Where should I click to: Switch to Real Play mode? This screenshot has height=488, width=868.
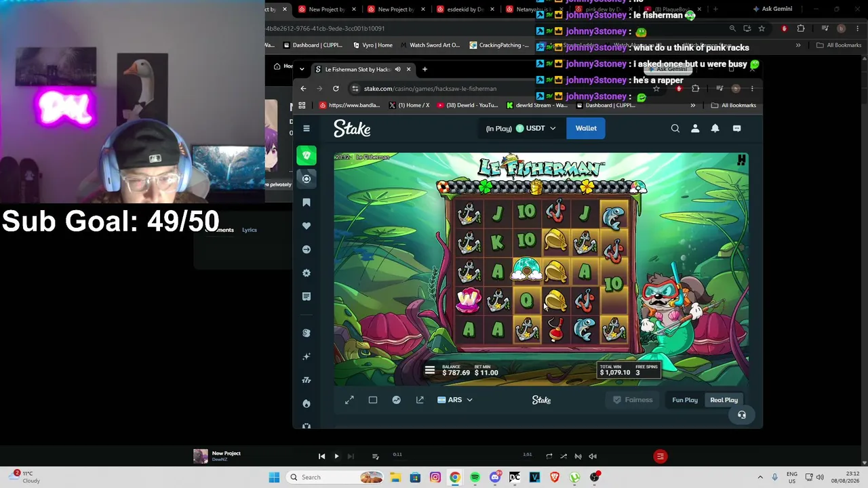pyautogui.click(x=724, y=400)
